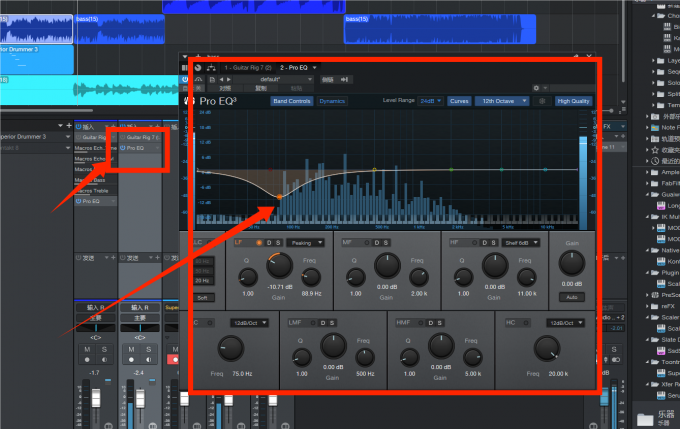This screenshot has height=429, width=680.
Task: Select the 2 - Pro EQ tab
Action: (x=294, y=68)
